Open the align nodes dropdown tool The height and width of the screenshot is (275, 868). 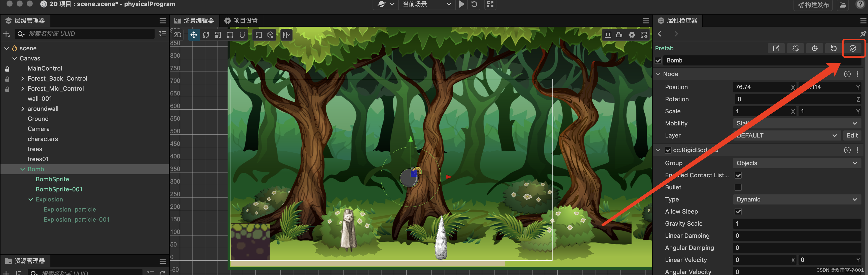coord(286,35)
